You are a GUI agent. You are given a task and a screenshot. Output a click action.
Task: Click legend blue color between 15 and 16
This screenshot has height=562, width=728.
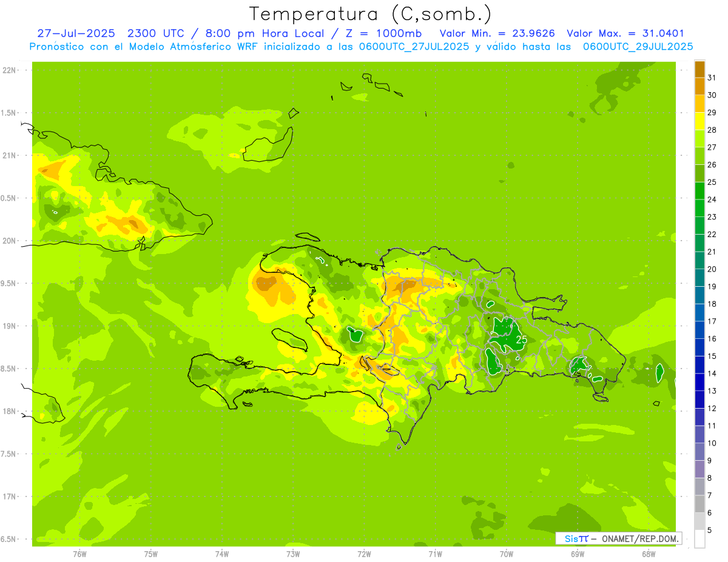[x=699, y=347]
